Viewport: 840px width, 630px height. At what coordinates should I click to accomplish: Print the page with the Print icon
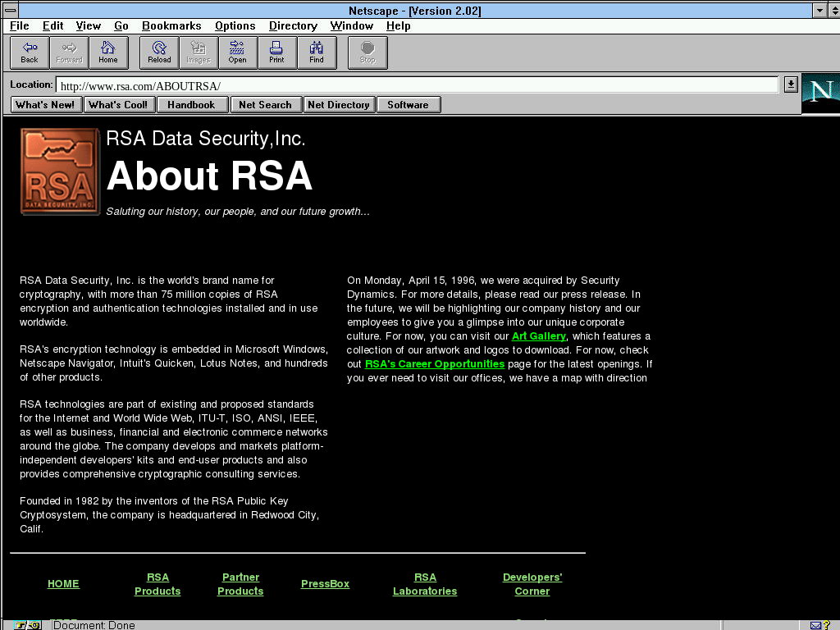pyautogui.click(x=276, y=52)
